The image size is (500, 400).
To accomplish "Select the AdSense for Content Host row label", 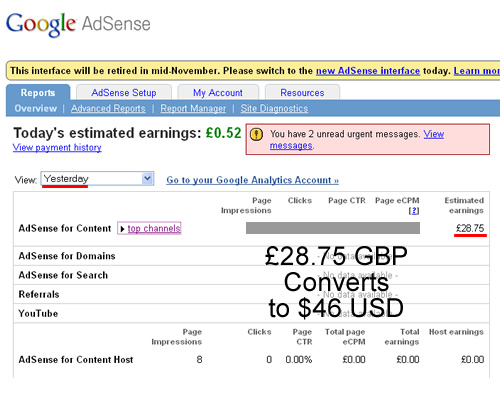I will [76, 360].
